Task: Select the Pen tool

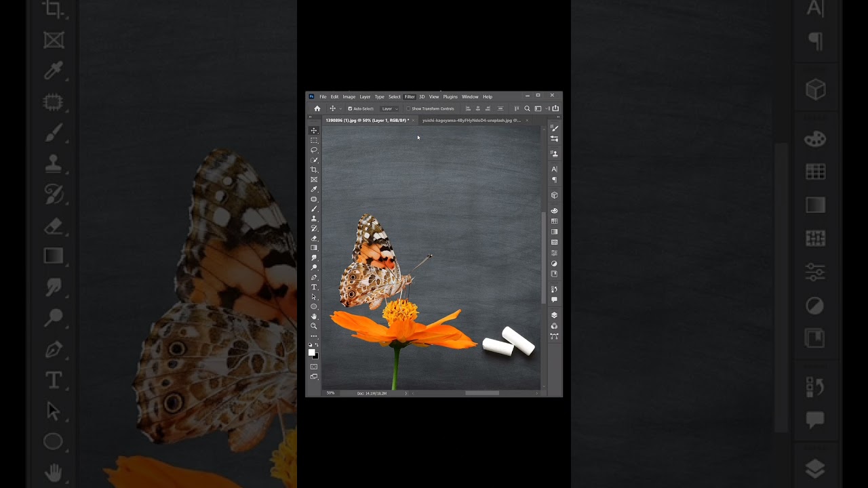Action: [x=314, y=277]
